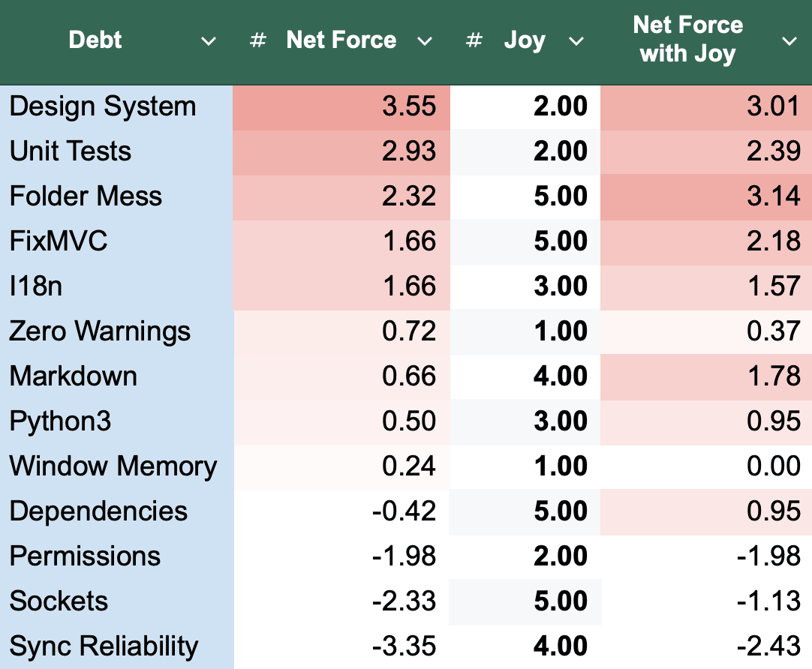This screenshot has height=669, width=812.
Task: Expand the Net Force column menu chevron
Action: click(425, 41)
